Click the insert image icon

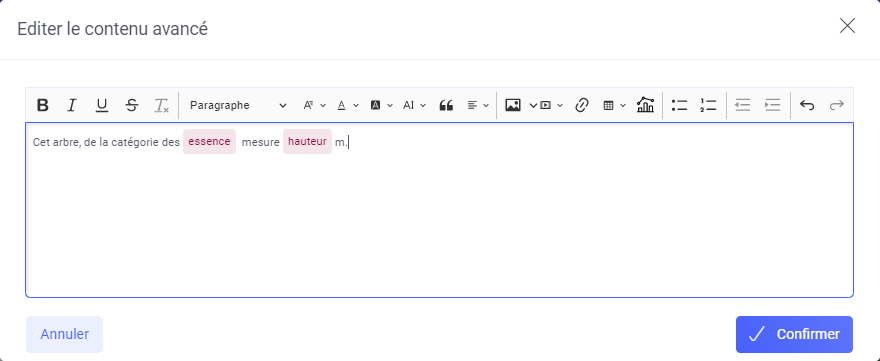tap(513, 105)
